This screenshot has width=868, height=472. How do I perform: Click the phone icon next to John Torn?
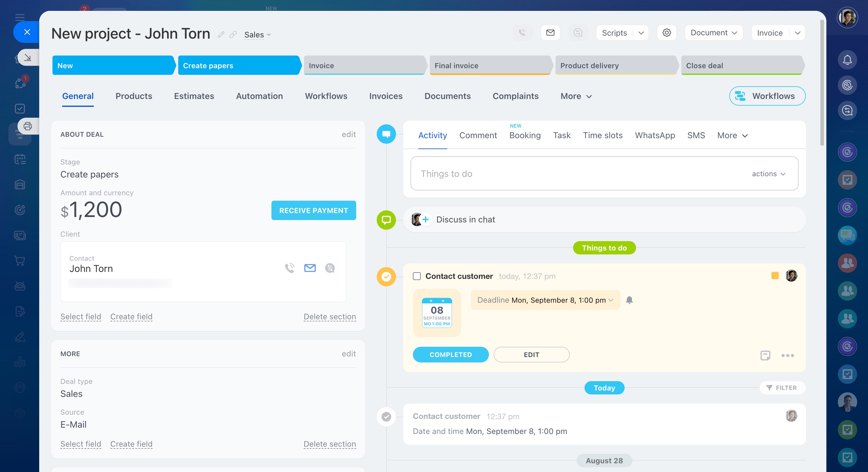[x=290, y=268]
